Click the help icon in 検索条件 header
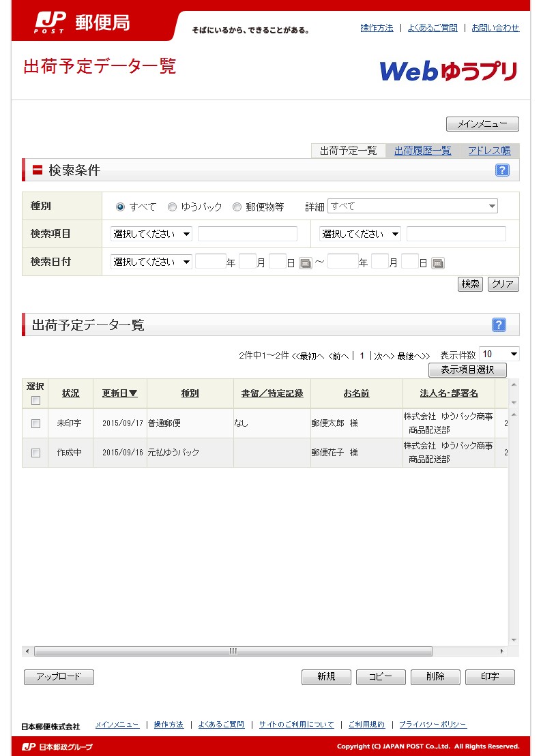Screen dimensions: 541x756 [x=502, y=170]
